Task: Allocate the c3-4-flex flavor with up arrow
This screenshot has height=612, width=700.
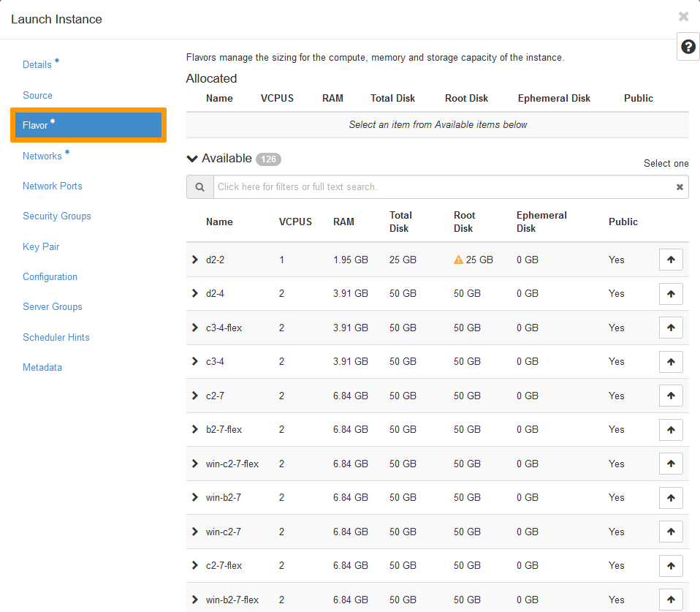Action: click(670, 328)
